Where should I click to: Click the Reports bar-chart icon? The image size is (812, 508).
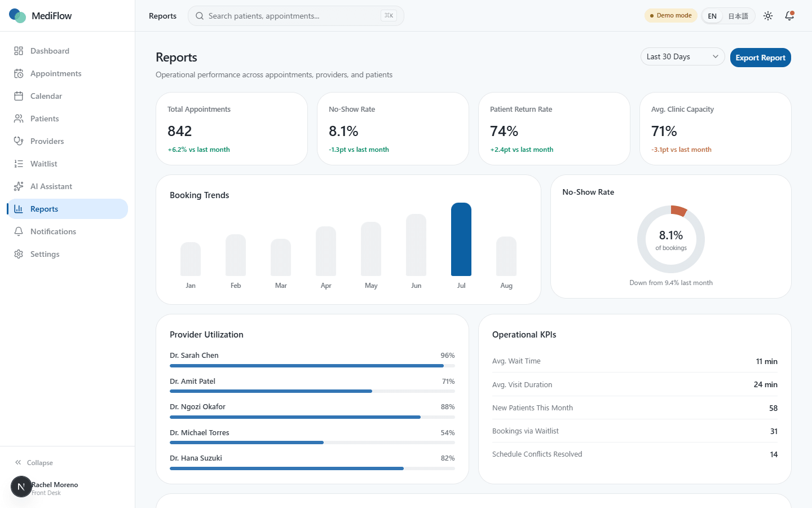pos(19,209)
